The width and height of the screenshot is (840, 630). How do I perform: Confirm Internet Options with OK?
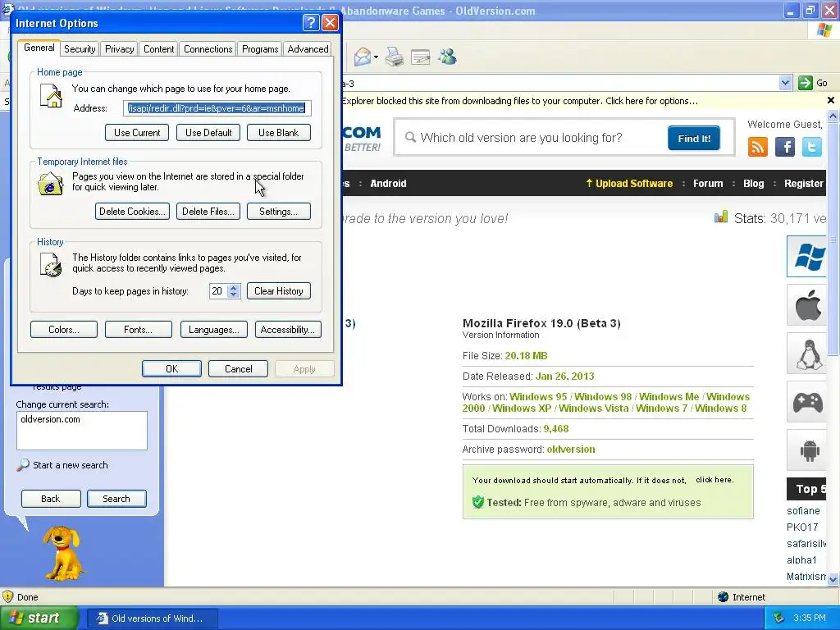(x=171, y=368)
